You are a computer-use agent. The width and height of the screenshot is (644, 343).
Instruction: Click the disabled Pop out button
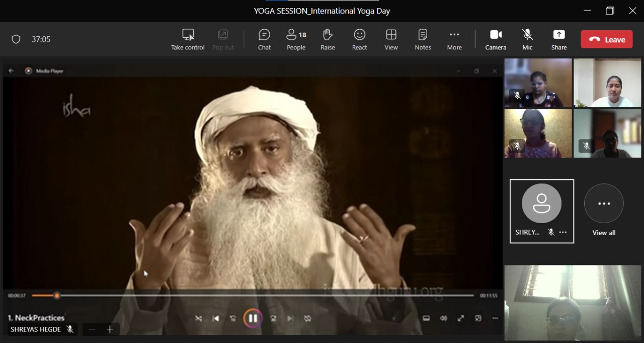click(223, 39)
